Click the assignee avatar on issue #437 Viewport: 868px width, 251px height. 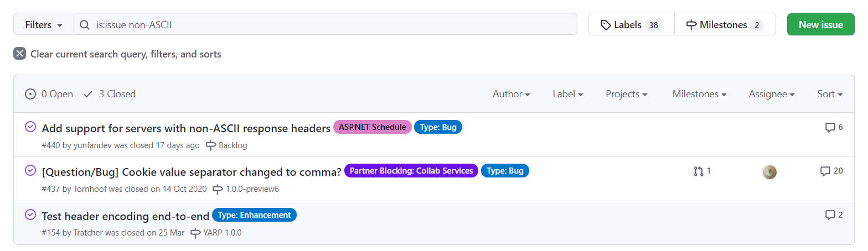tap(769, 172)
